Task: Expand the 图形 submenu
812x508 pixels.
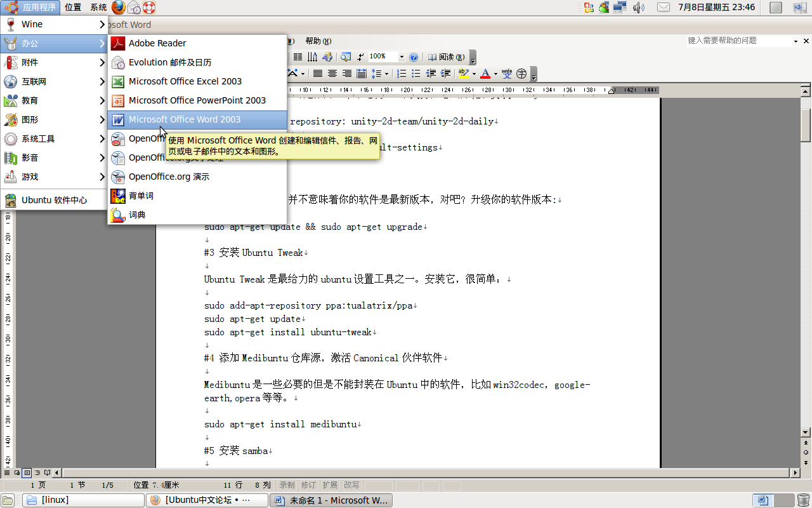Action: pos(54,119)
